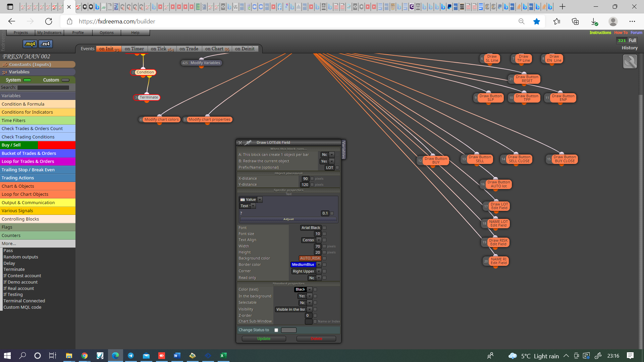Image resolution: width=644 pixels, height=362 pixels.
Task: Open the Visibility dropdown
Action: point(310,309)
